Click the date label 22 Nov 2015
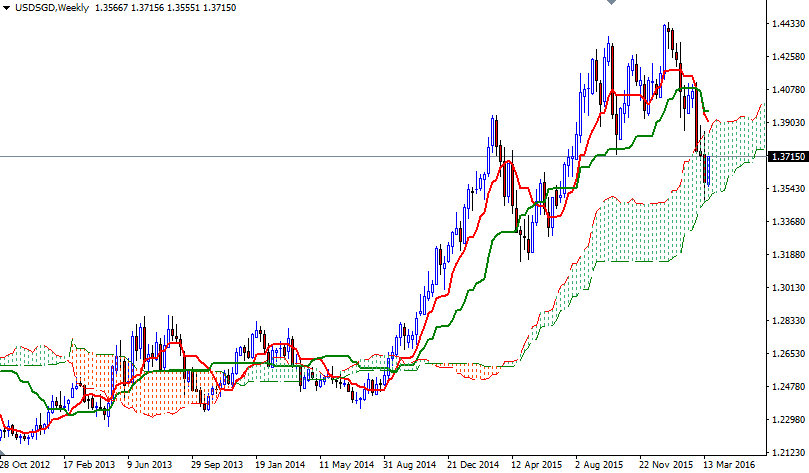Screen dimensions: 809x473 [x=666, y=465]
